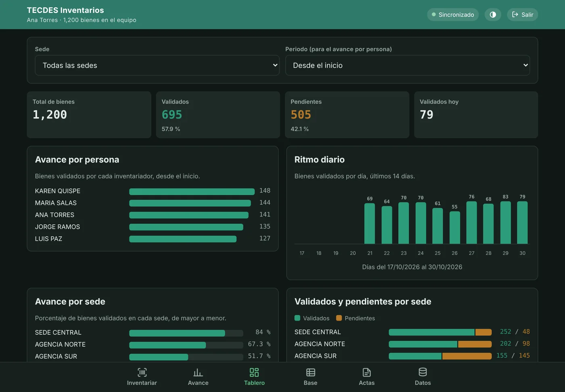
Task: Click the date range caption under chart
Action: click(412, 267)
